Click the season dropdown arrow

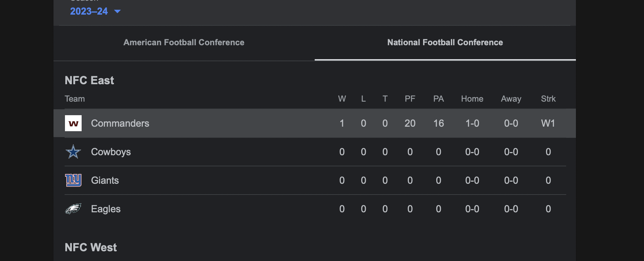click(x=117, y=11)
